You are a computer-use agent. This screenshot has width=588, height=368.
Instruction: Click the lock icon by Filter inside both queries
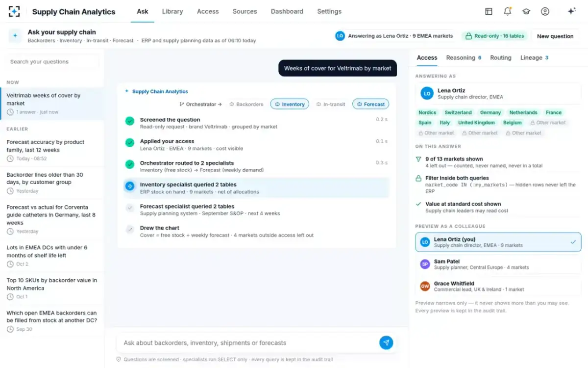[x=418, y=178]
